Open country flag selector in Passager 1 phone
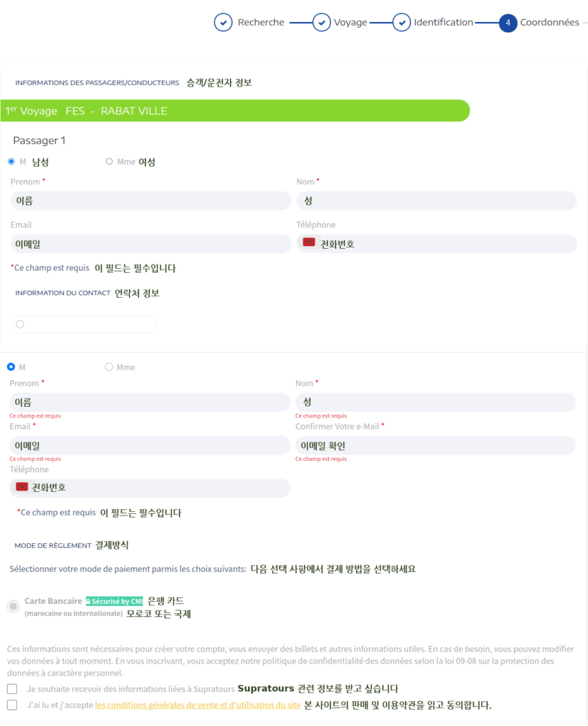Viewport: 588px width, 726px height. (309, 243)
